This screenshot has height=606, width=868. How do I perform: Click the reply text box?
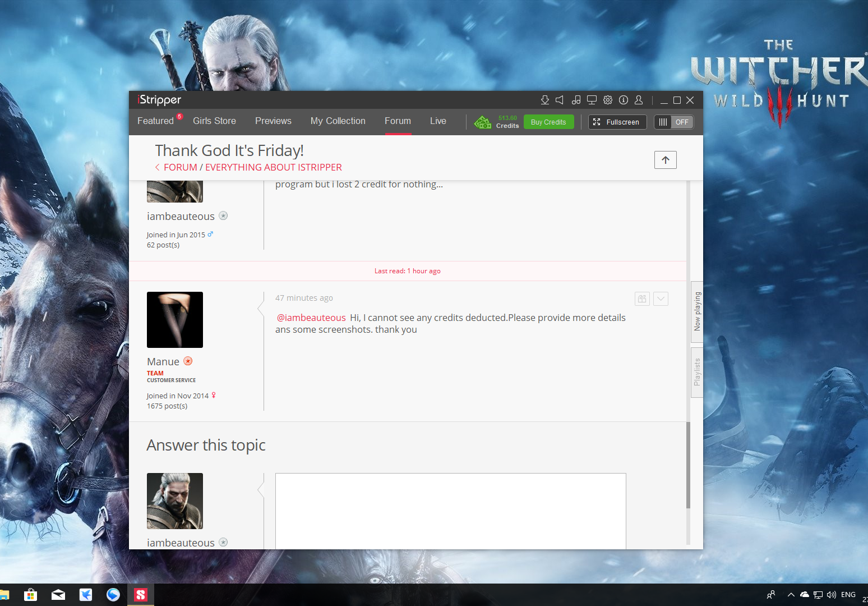click(x=450, y=511)
